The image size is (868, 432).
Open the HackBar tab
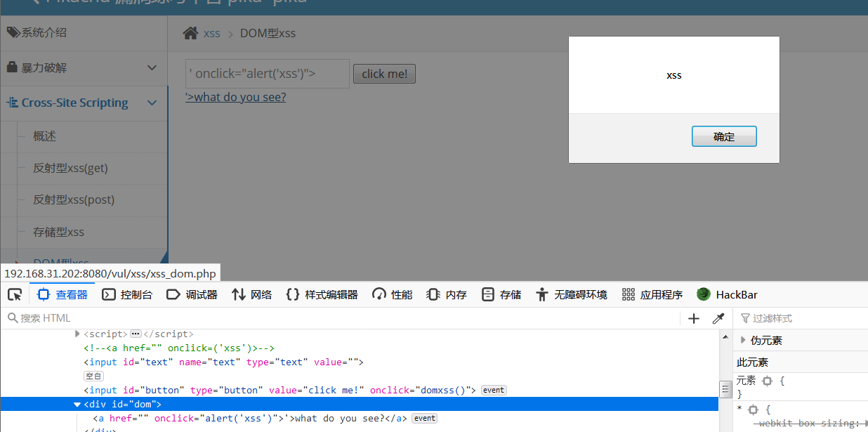[x=727, y=294]
